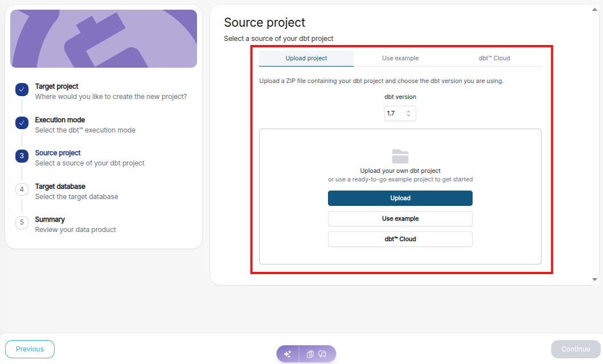The height and width of the screenshot is (364, 603).
Task: Click the Execution mode checkmark step icon
Action: [x=22, y=123]
